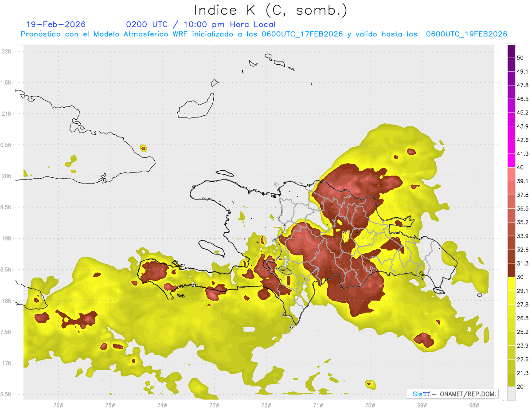This screenshot has width=532, height=411.
Task: Click the 'SisTT - ONAMET/REP.DOM.' credit box
Action: (x=452, y=394)
